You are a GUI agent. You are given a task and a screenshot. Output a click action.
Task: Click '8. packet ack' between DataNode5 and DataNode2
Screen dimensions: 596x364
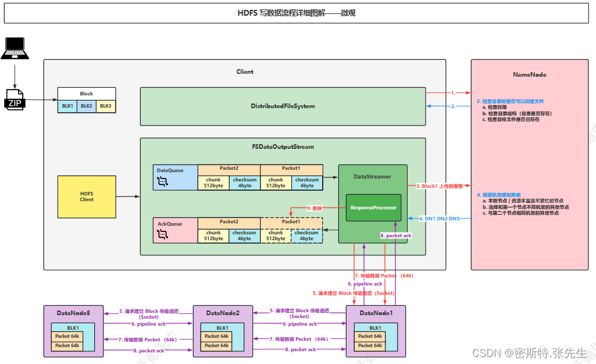click(x=149, y=351)
